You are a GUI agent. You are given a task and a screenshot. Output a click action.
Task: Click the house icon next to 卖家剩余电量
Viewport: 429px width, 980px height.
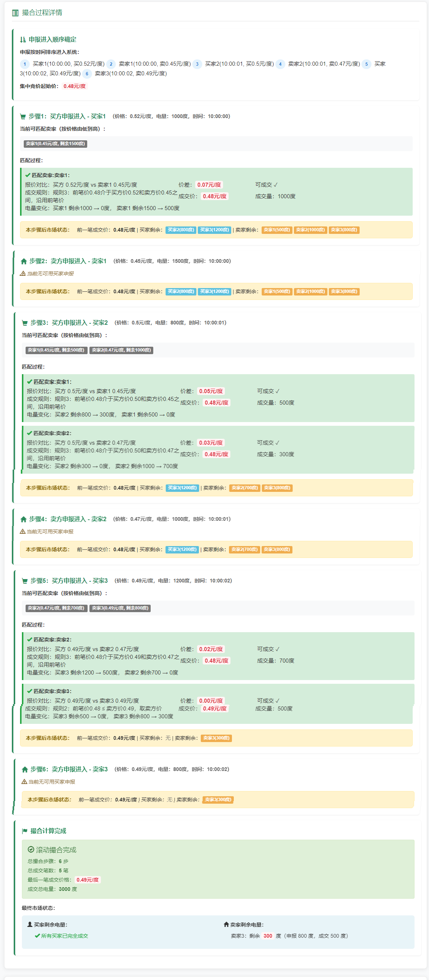226,924
